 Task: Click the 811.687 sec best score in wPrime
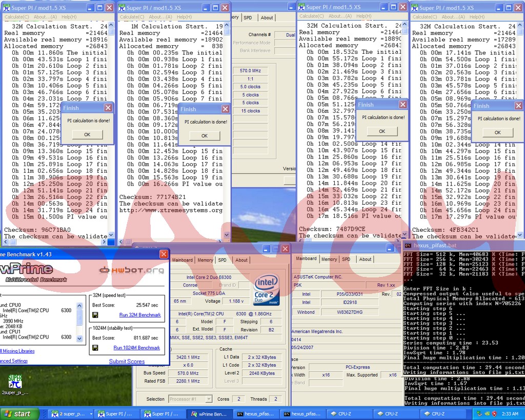click(x=146, y=337)
